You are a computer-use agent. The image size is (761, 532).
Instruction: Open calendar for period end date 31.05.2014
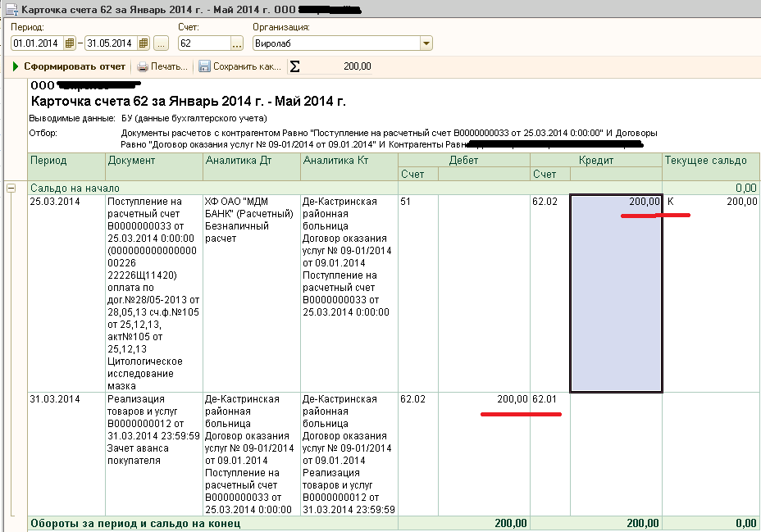point(144,43)
